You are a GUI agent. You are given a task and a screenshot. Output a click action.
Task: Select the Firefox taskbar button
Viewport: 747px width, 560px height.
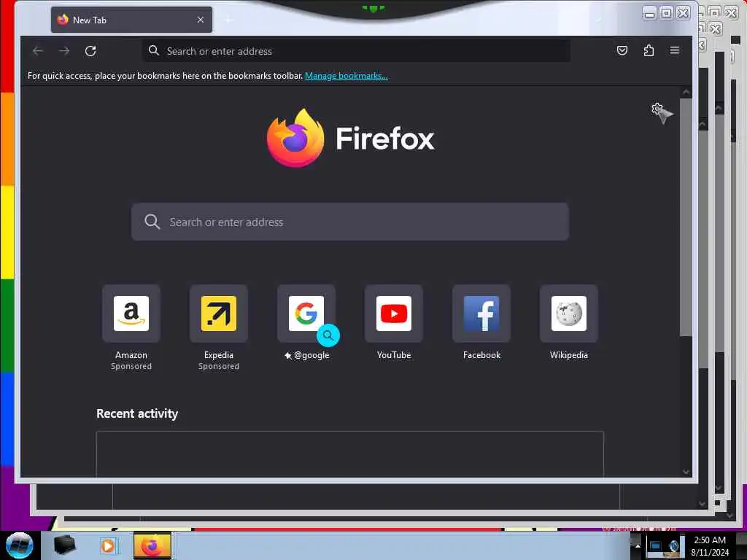click(x=152, y=545)
